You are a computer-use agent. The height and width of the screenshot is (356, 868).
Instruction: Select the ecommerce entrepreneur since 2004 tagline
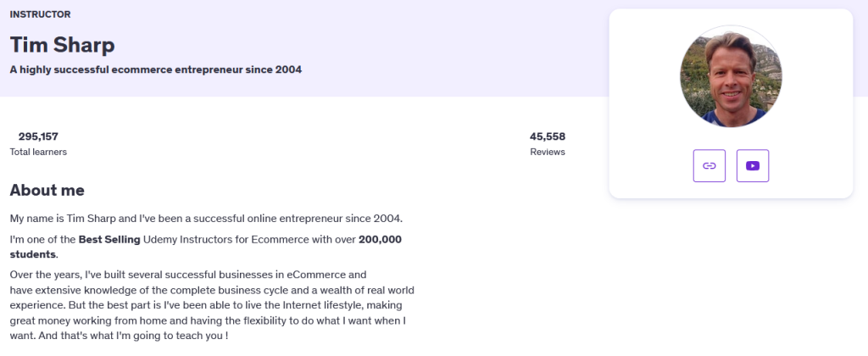(x=156, y=70)
